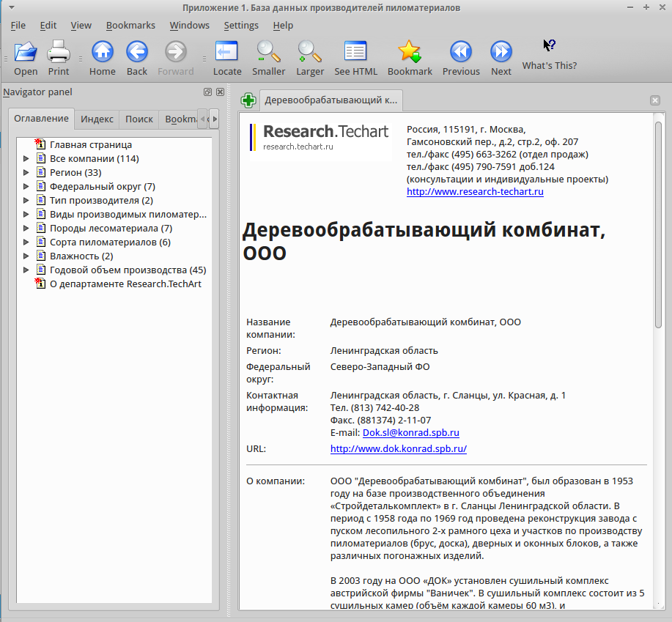The image size is (672, 622).
Task: Switch to the Оглавление tab
Action: pyautogui.click(x=41, y=119)
